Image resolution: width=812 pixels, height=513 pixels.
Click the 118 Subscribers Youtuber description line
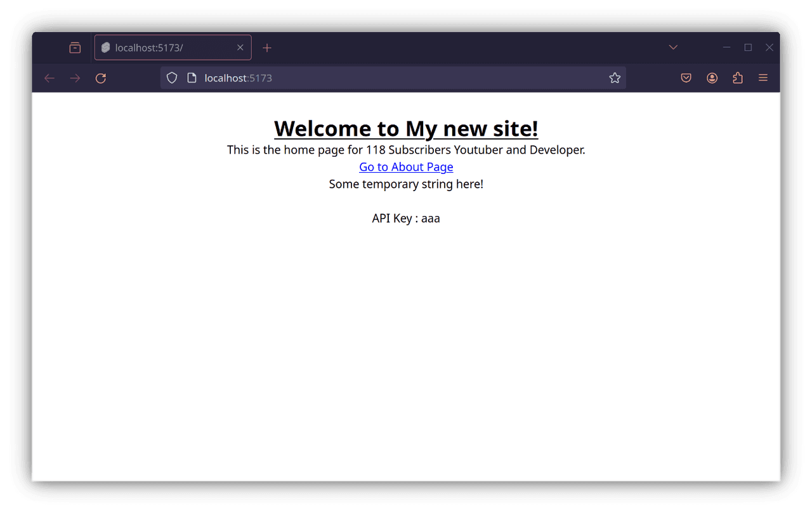coord(406,150)
